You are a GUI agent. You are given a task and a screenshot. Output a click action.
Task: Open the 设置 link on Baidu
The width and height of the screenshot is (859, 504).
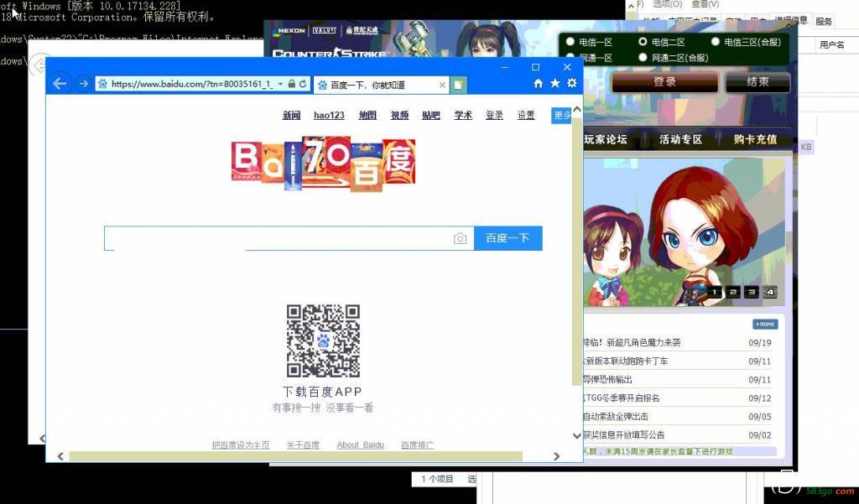(526, 115)
